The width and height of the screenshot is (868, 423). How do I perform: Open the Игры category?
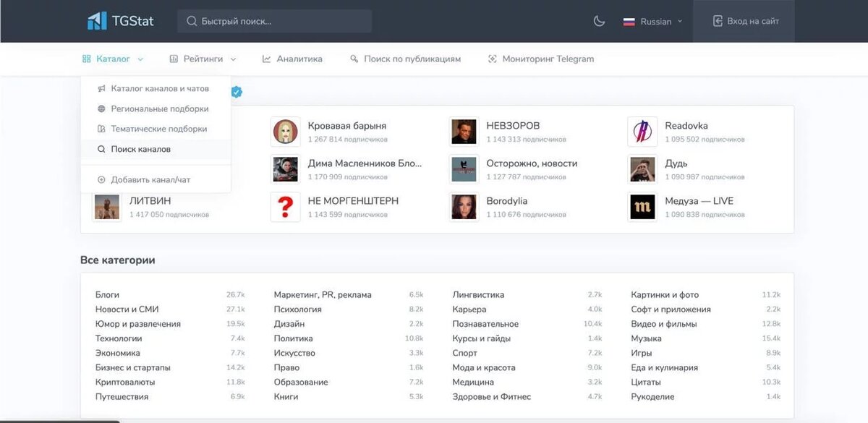click(x=641, y=353)
